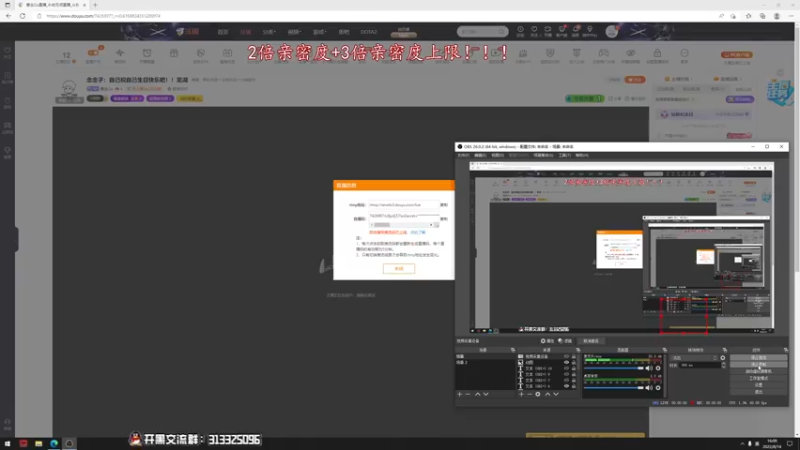Open settings gear of second mixer channel
The width and height of the screenshot is (800, 450).
click(658, 388)
